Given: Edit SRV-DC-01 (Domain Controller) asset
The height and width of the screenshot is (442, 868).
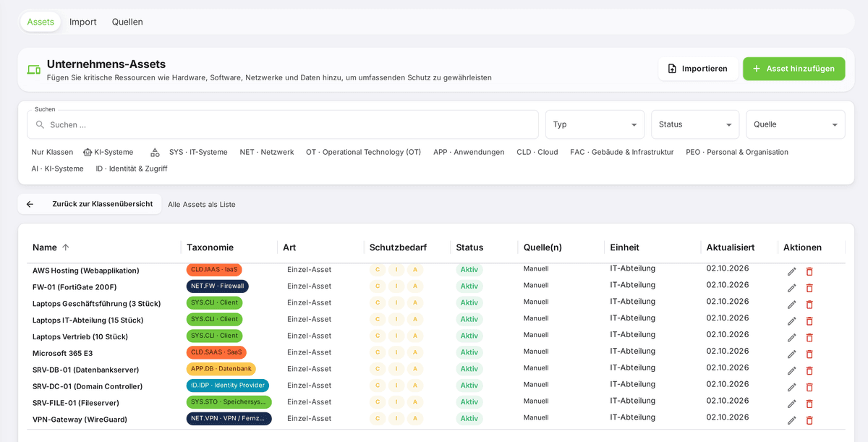Looking at the screenshot, I should pos(791,388).
